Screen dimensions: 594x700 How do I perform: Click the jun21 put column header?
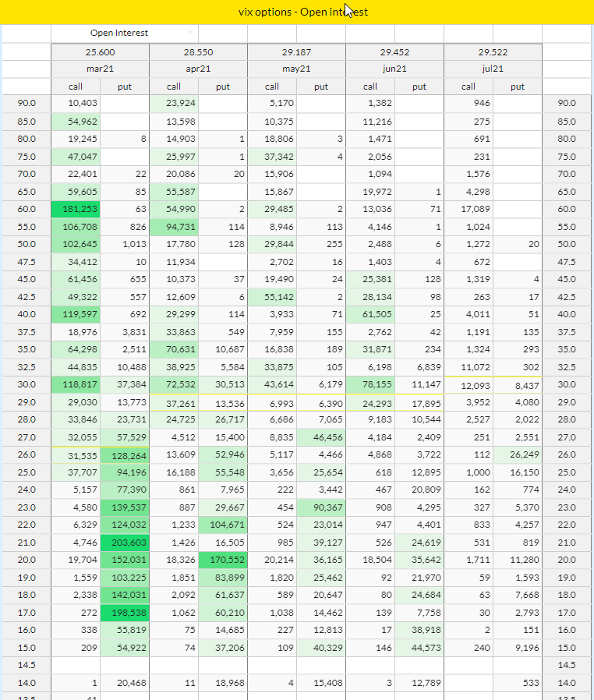(419, 87)
